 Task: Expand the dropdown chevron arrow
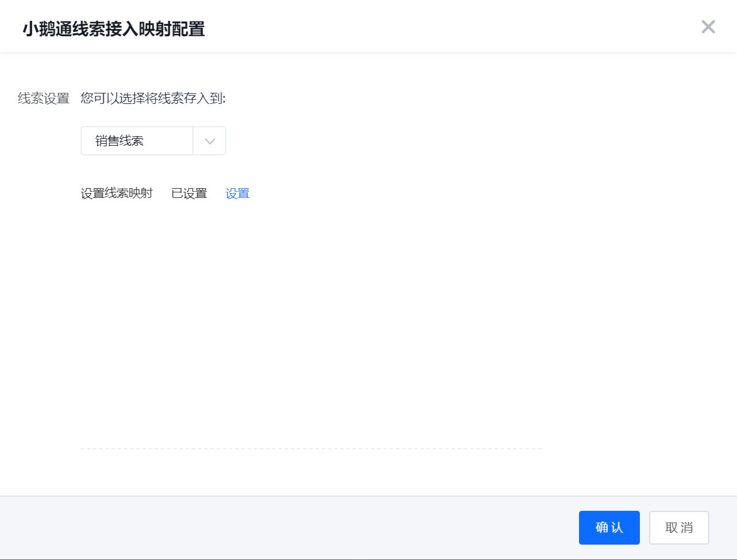pos(210,141)
